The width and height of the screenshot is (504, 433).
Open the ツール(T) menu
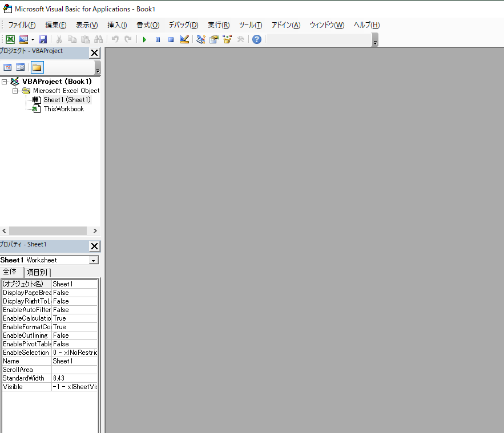pyautogui.click(x=251, y=25)
